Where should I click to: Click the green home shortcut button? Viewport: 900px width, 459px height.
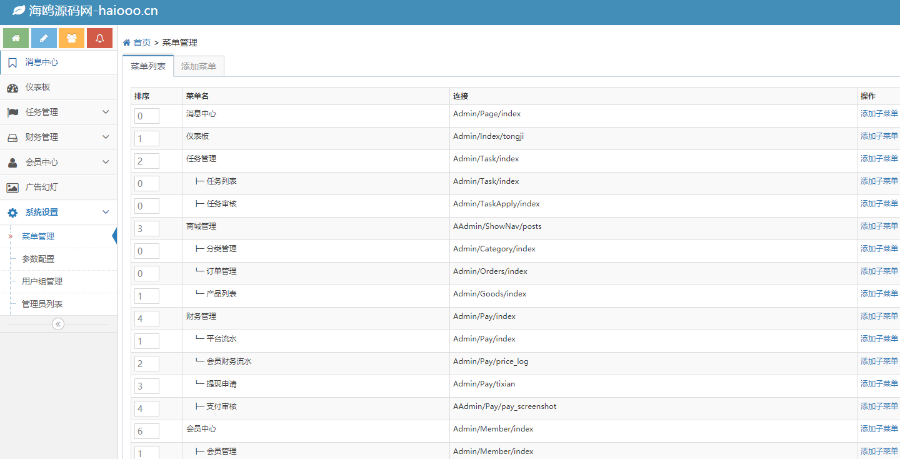pyautogui.click(x=16, y=38)
